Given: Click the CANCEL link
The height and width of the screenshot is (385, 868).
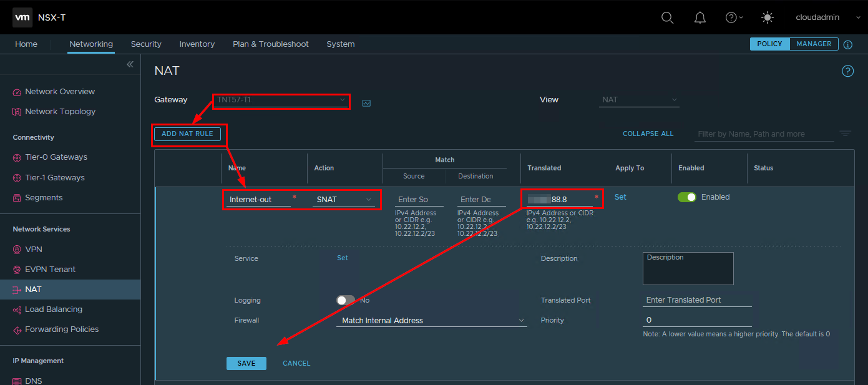Looking at the screenshot, I should pos(296,363).
